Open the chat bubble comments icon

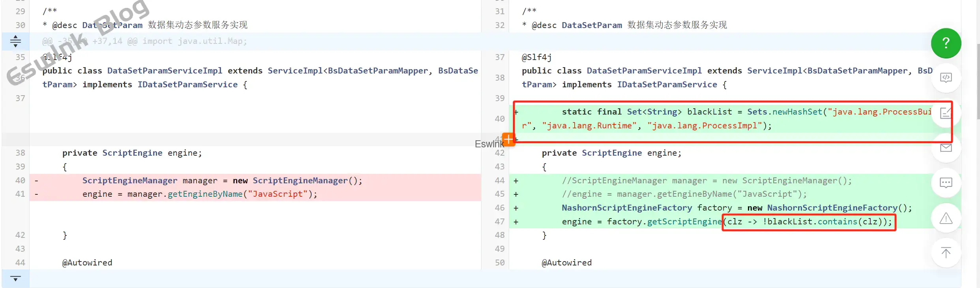coord(946,183)
